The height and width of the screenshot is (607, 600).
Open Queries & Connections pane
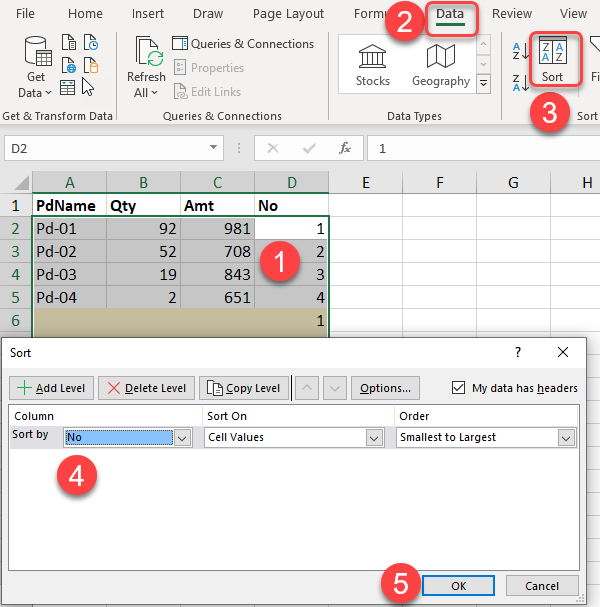point(243,44)
